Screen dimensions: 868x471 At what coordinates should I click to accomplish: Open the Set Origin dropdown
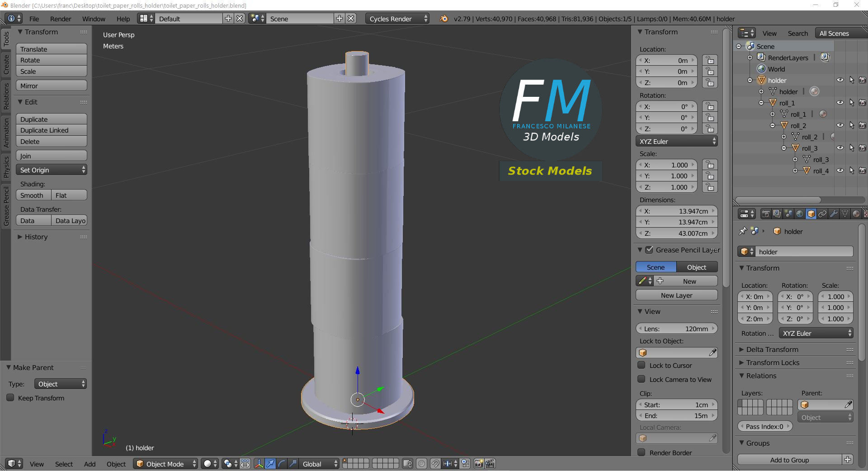click(51, 170)
